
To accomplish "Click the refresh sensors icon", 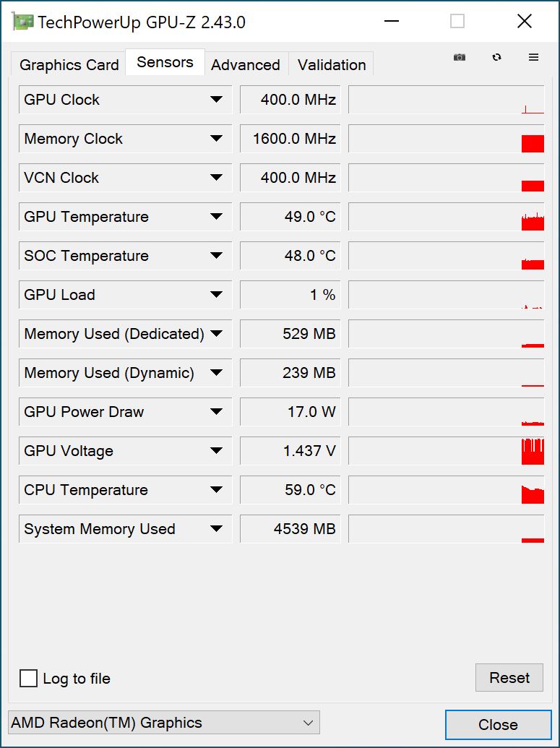I will click(496, 58).
